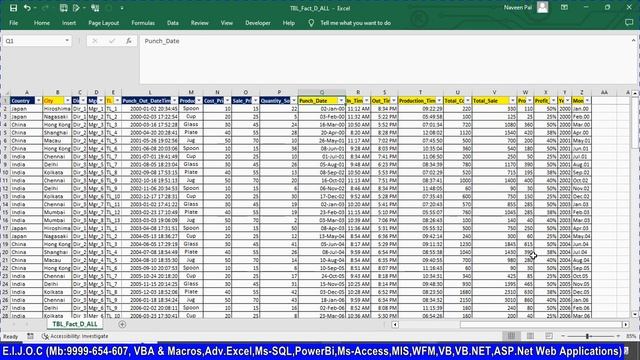
Task: Open the Review ribbon tab
Action: (200, 23)
